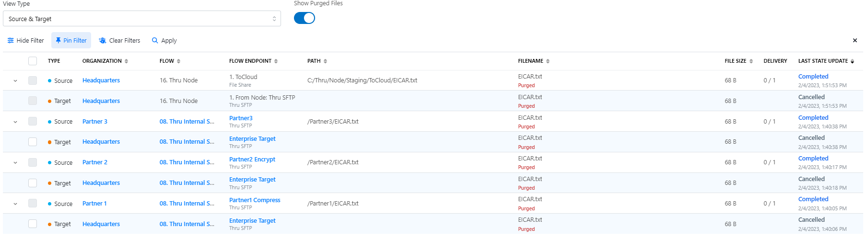Collapse the 16. Thru Node source row
The height and width of the screenshot is (240, 868).
(15, 81)
